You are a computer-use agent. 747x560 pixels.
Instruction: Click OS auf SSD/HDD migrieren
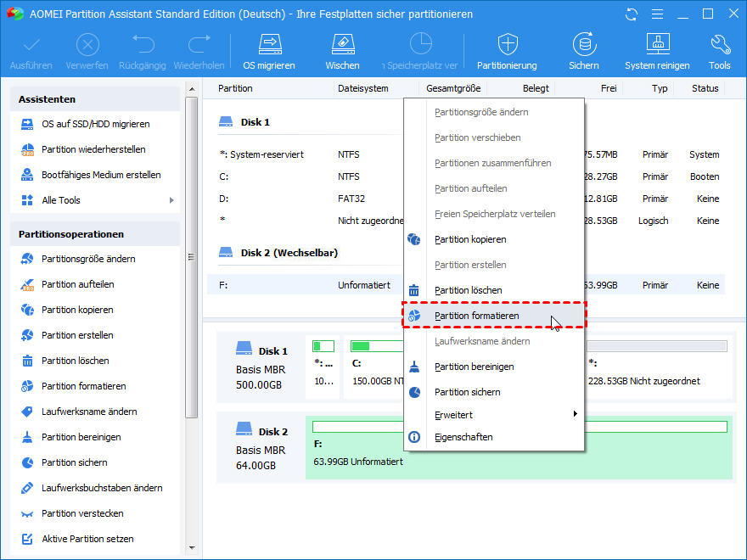pyautogui.click(x=95, y=124)
